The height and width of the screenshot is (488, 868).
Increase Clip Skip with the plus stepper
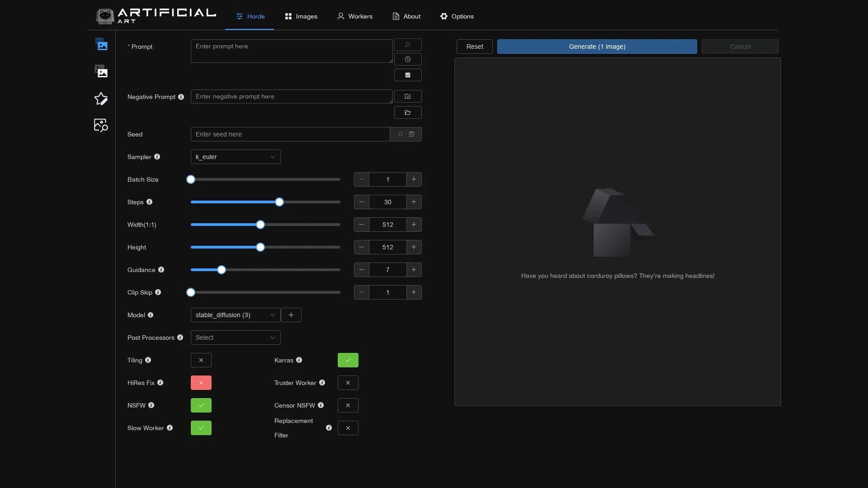click(x=414, y=292)
